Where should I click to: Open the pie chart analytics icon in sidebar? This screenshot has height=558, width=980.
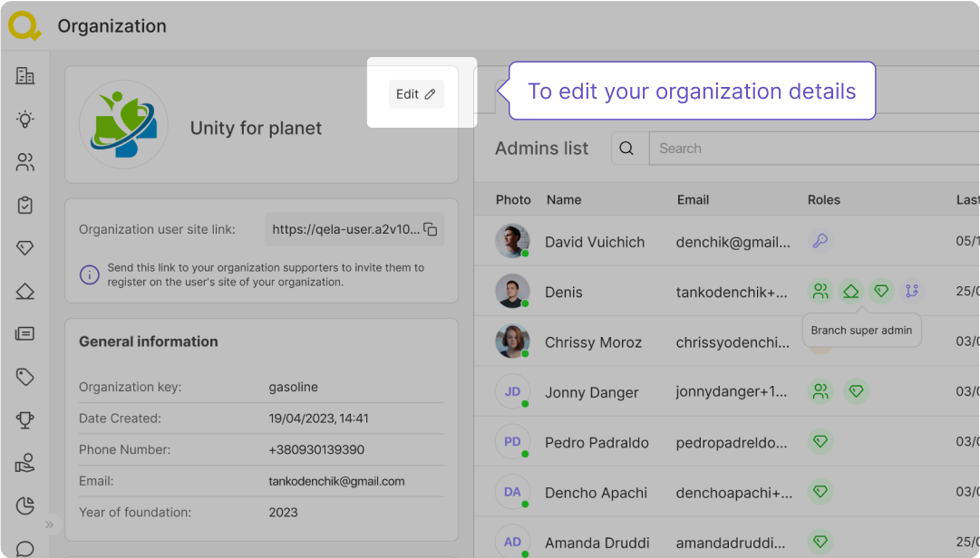[25, 505]
